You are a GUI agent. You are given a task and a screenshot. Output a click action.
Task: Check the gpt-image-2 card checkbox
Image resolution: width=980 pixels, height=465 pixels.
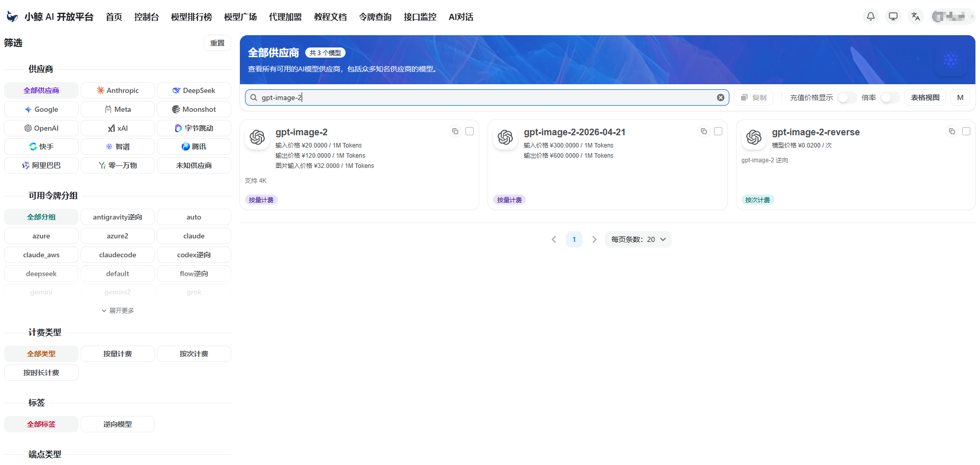point(470,131)
